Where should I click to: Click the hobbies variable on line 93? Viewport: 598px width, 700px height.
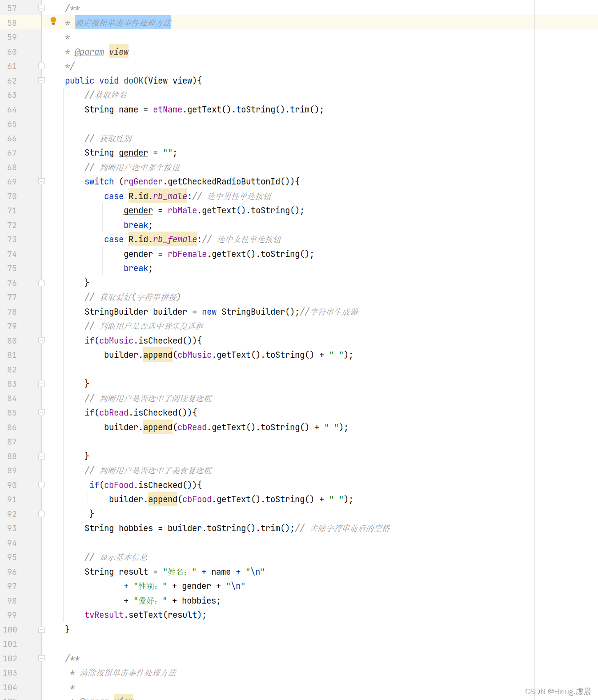tap(136, 528)
